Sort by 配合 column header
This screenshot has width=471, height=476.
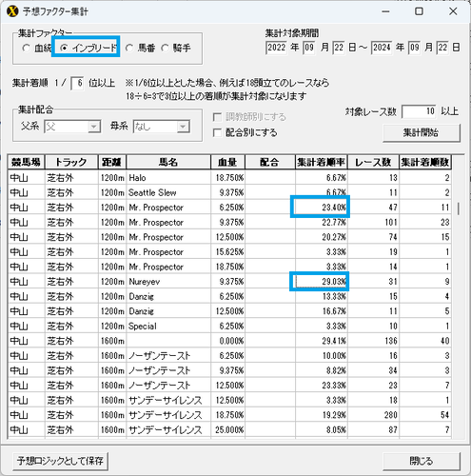coord(270,163)
